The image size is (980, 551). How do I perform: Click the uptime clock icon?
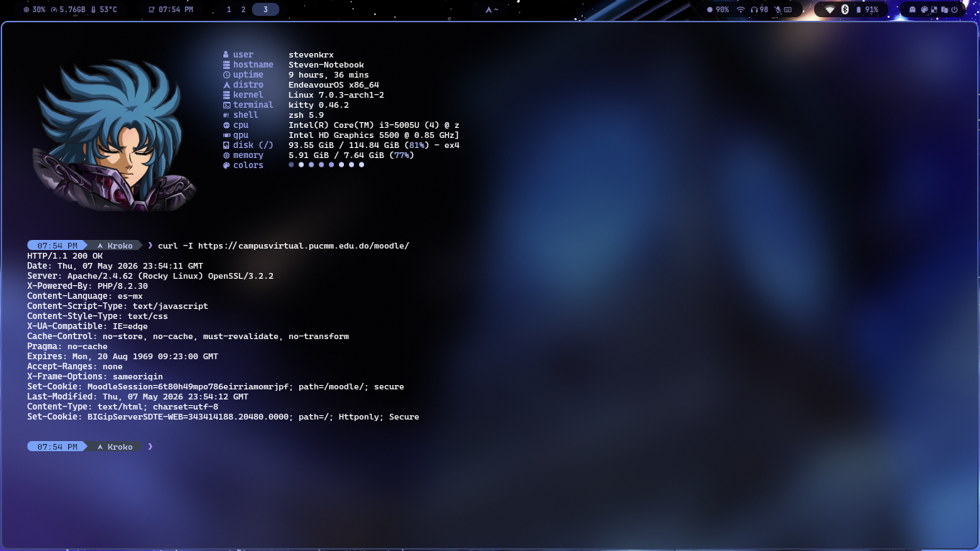pos(226,75)
